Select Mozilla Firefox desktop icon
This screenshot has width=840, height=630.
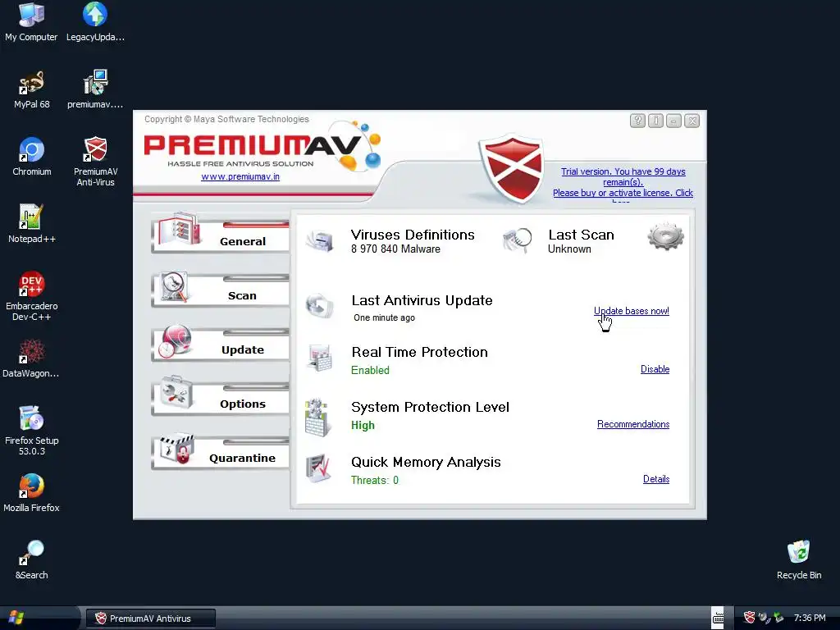pos(32,493)
